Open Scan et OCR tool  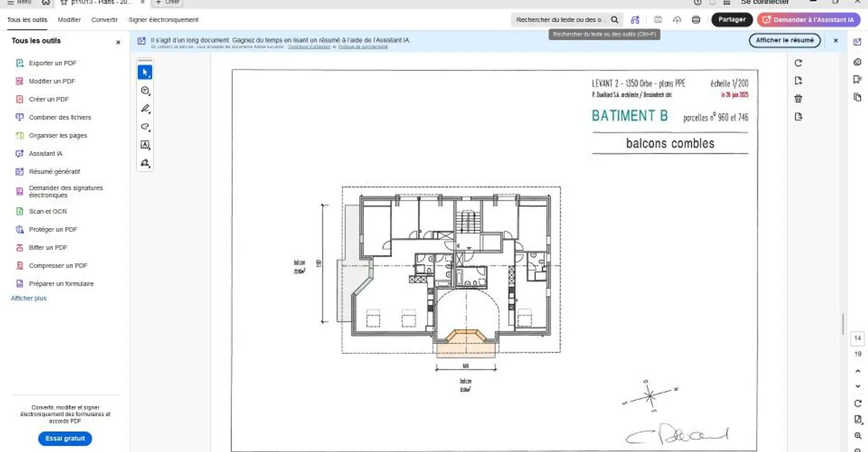pyautogui.click(x=48, y=212)
